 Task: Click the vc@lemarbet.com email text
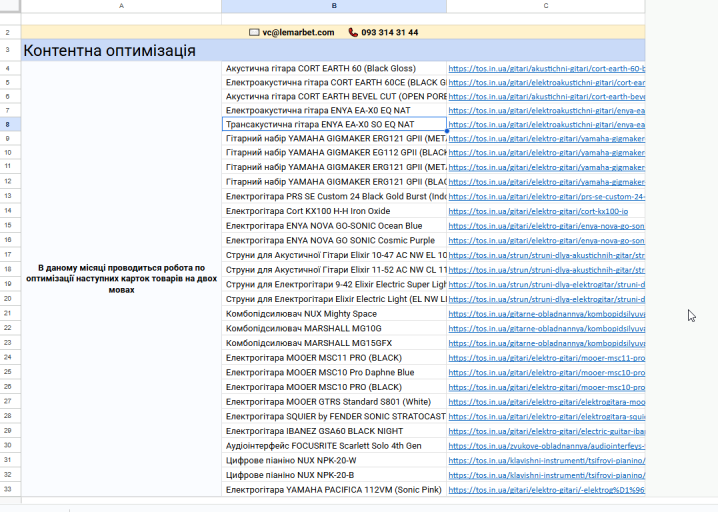[x=298, y=33]
